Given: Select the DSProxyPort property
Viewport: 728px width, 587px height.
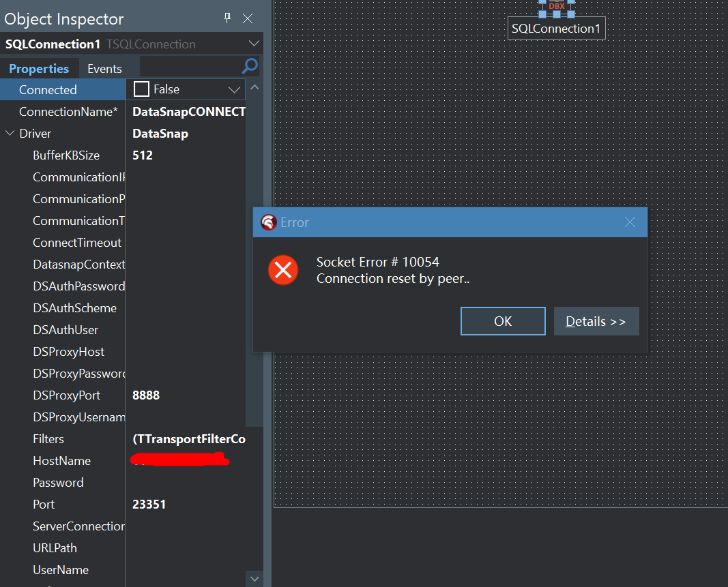Looking at the screenshot, I should click(x=66, y=395).
